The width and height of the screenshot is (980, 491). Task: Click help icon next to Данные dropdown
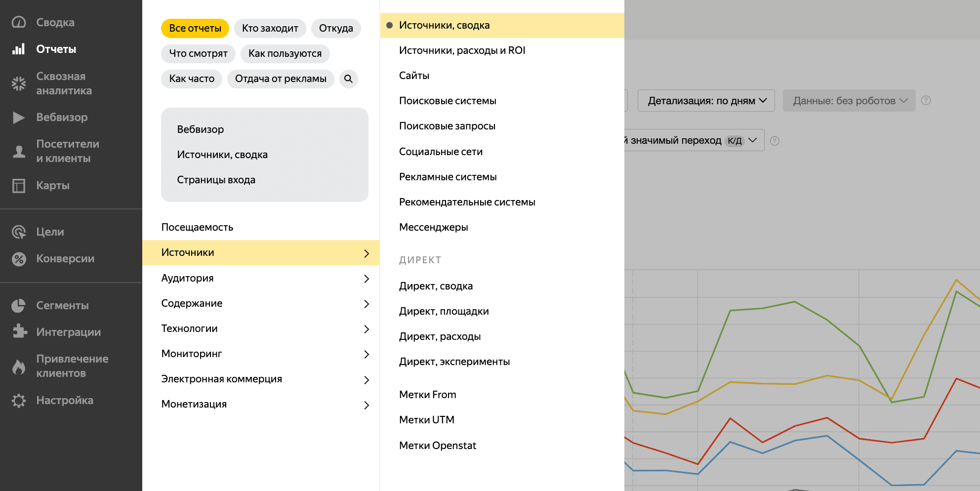926,101
